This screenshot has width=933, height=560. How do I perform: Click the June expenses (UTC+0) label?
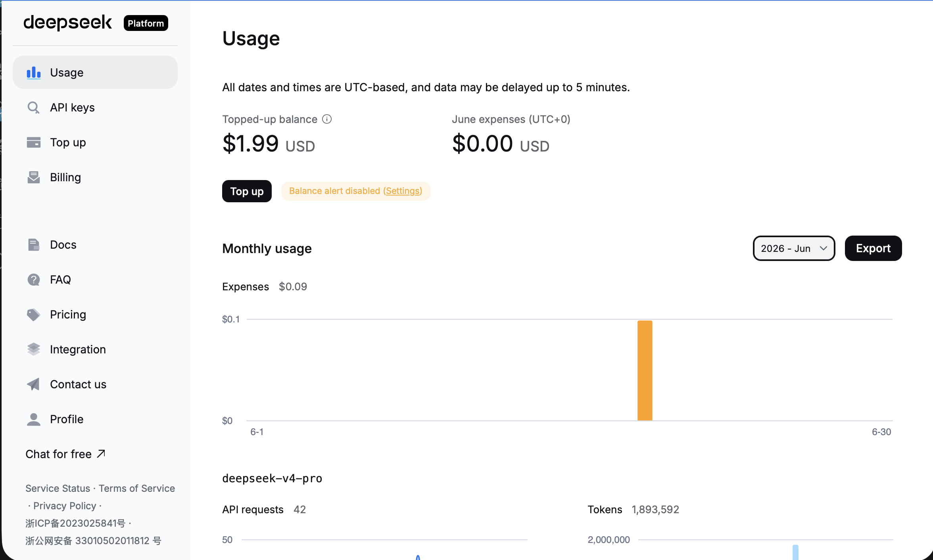tap(511, 119)
